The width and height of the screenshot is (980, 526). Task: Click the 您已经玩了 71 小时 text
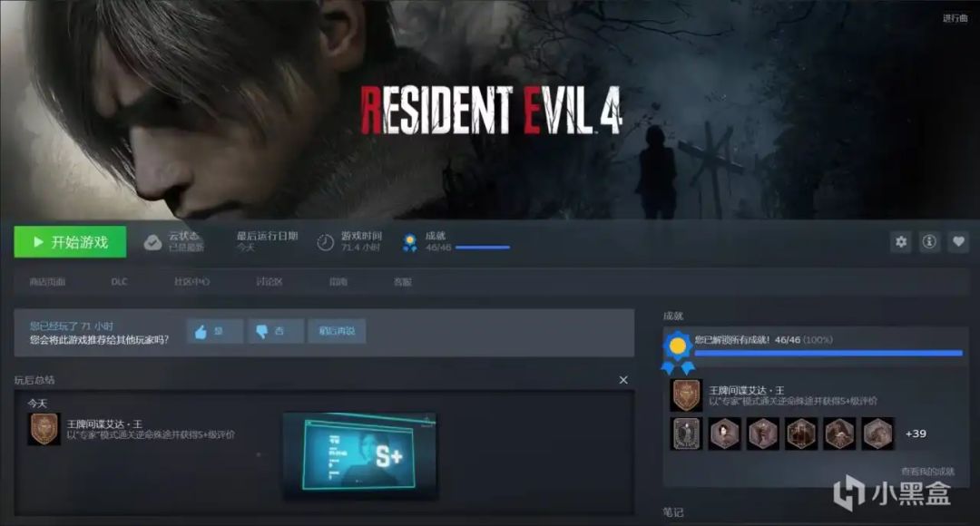pos(72,326)
